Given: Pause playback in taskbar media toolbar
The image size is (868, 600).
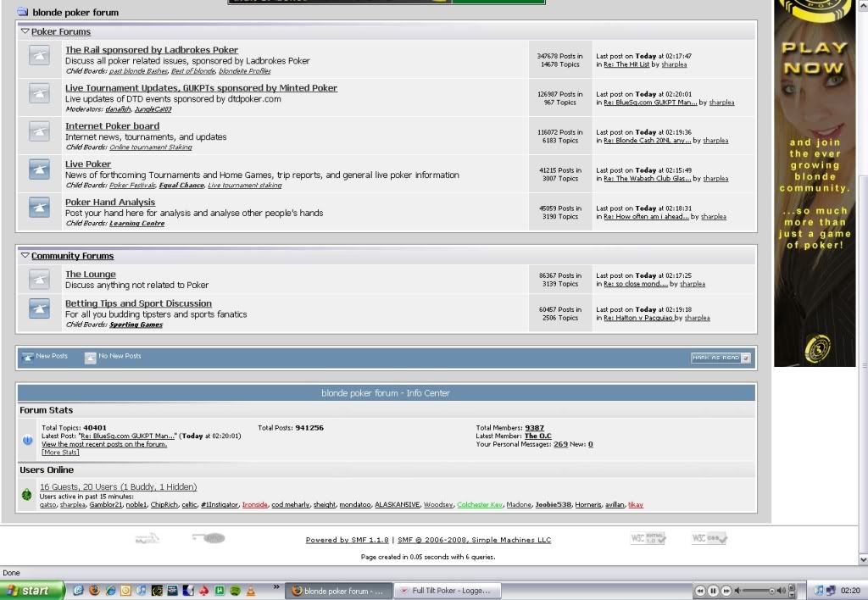Looking at the screenshot, I should point(713,591).
